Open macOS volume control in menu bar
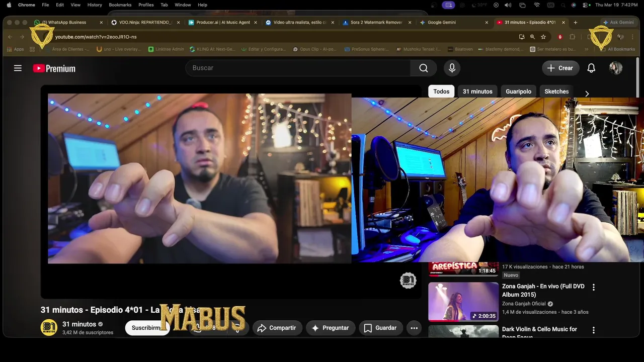Viewport: 644px width, 362px height. (x=508, y=5)
